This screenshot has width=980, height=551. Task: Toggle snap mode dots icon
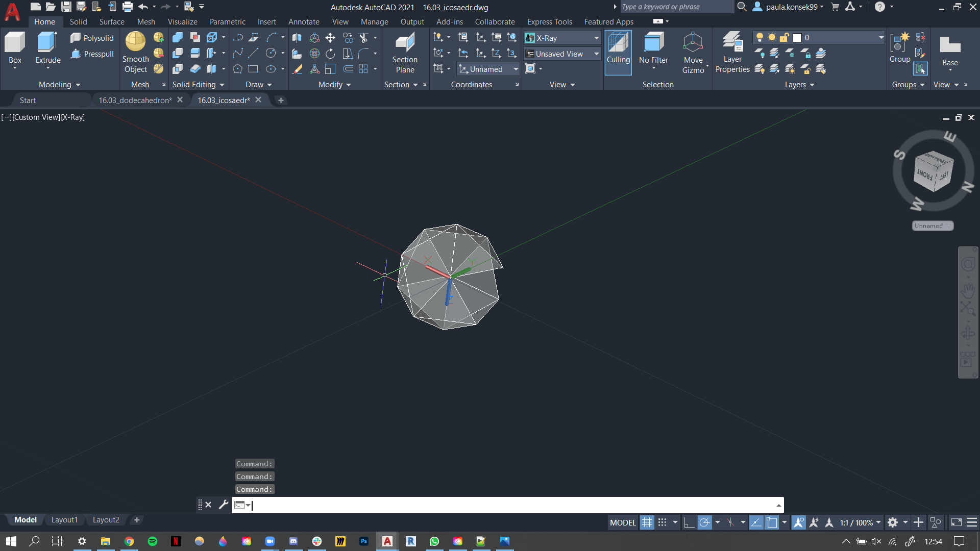pyautogui.click(x=662, y=522)
